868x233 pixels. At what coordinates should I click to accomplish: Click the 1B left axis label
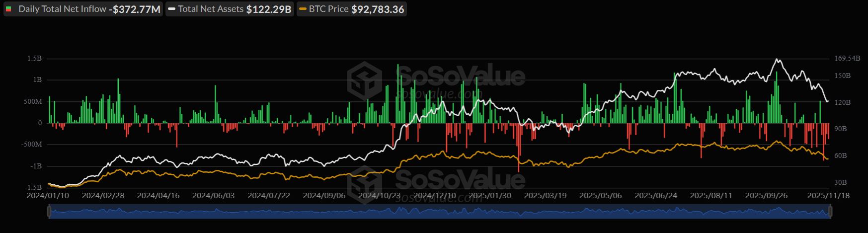tap(38, 80)
